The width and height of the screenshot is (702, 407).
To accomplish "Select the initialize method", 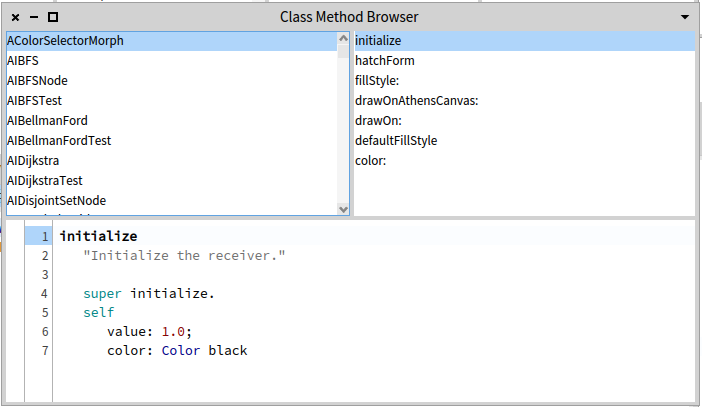I will click(x=524, y=41).
